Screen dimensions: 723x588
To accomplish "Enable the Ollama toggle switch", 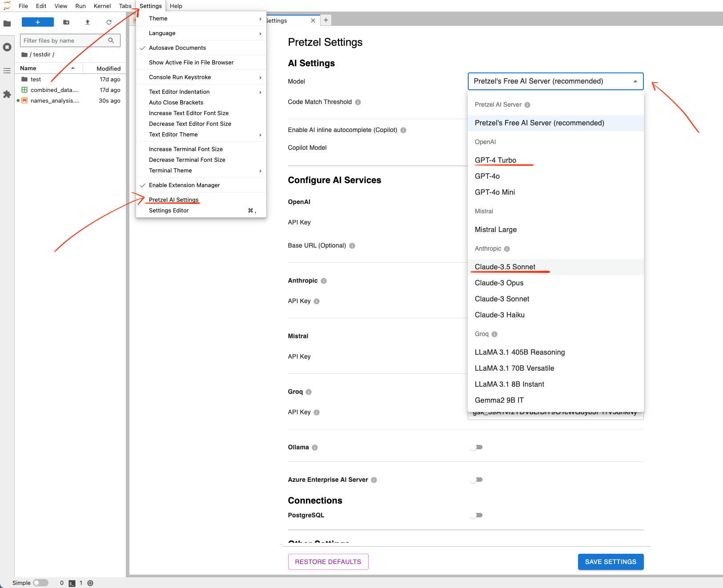I will click(476, 448).
